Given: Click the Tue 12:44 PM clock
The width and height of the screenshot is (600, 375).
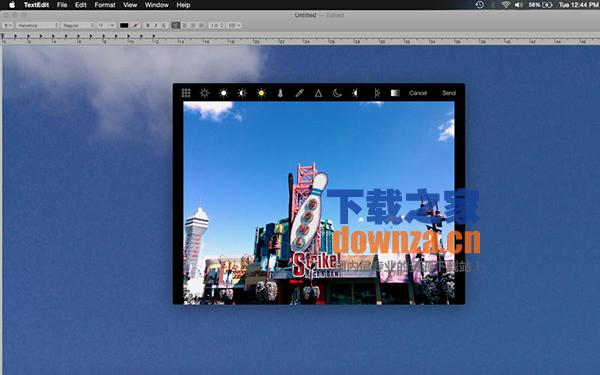Looking at the screenshot, I should tap(578, 5).
